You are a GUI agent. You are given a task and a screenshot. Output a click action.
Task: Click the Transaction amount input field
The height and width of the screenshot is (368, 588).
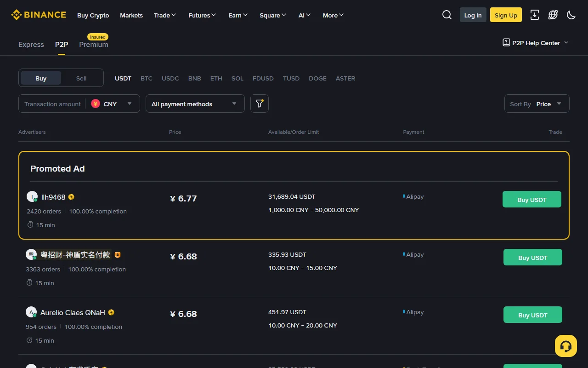point(52,104)
